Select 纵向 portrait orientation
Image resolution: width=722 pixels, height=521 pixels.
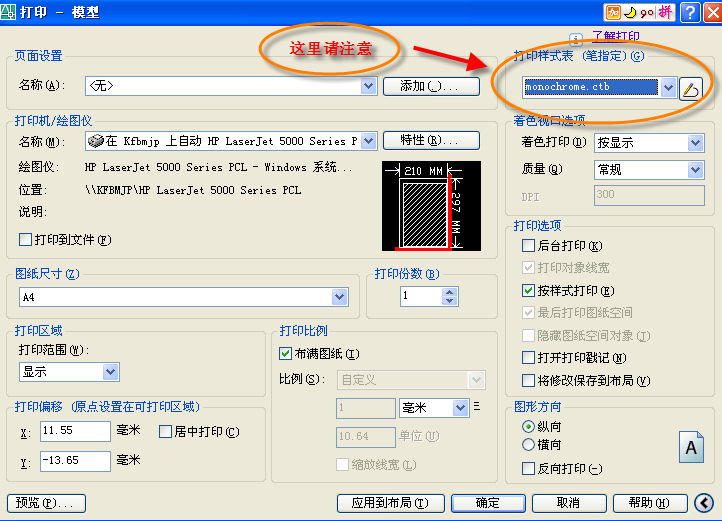point(529,427)
